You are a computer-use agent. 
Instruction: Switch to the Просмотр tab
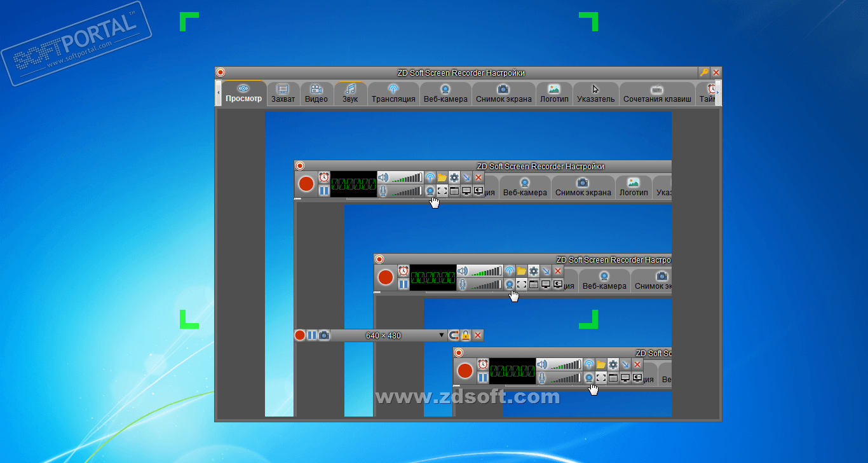tap(243, 93)
